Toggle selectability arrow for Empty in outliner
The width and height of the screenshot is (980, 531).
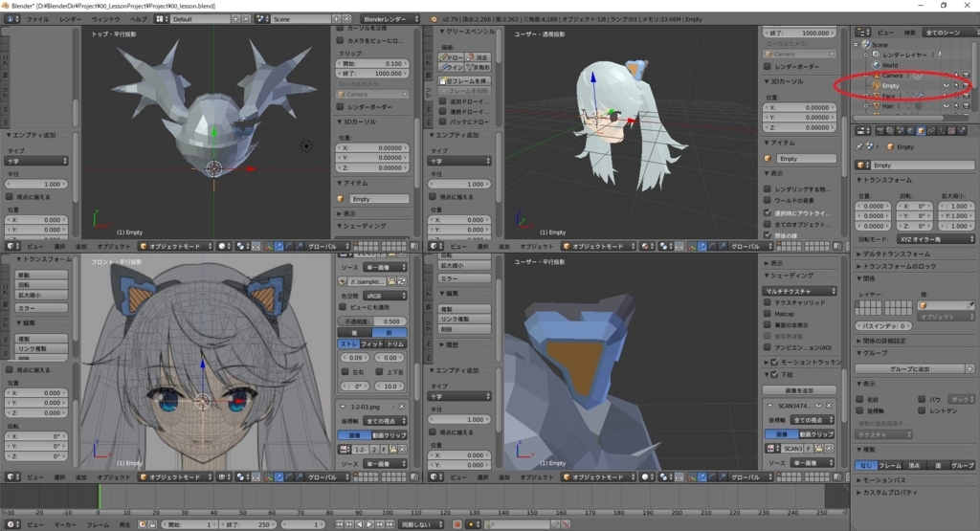(x=956, y=85)
